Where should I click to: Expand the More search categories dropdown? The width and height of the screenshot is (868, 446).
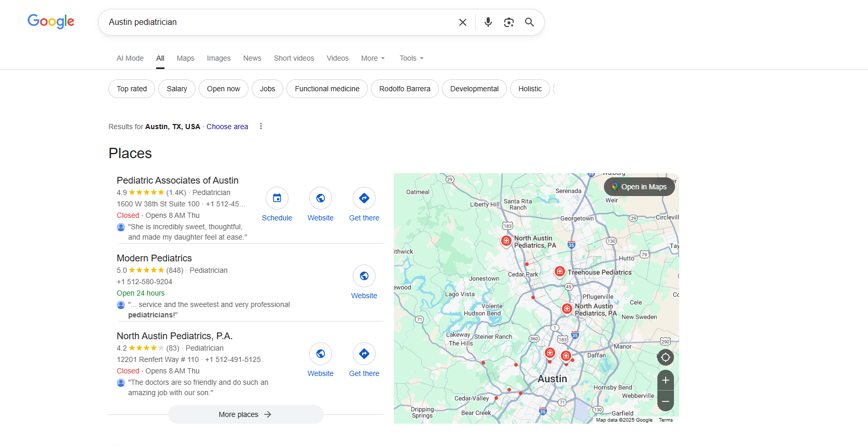[x=373, y=58]
